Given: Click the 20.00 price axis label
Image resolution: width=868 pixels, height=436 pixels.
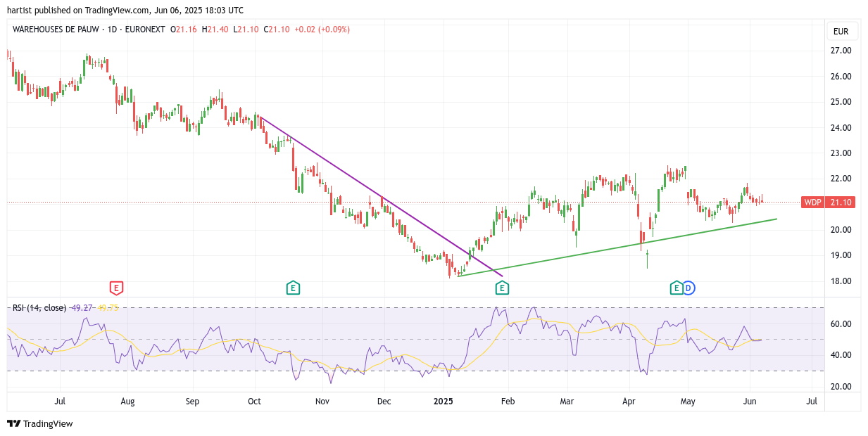Looking at the screenshot, I should tap(841, 230).
